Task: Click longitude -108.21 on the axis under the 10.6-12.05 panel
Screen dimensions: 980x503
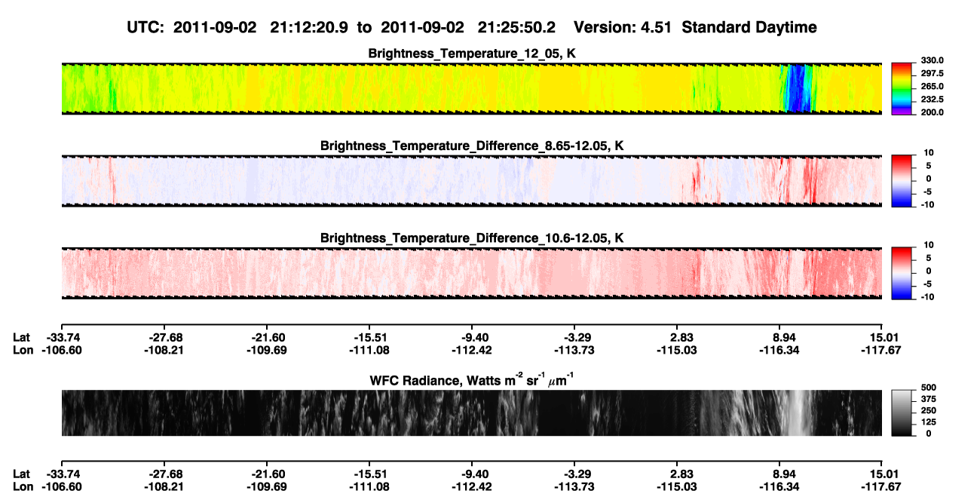Action: click(164, 350)
